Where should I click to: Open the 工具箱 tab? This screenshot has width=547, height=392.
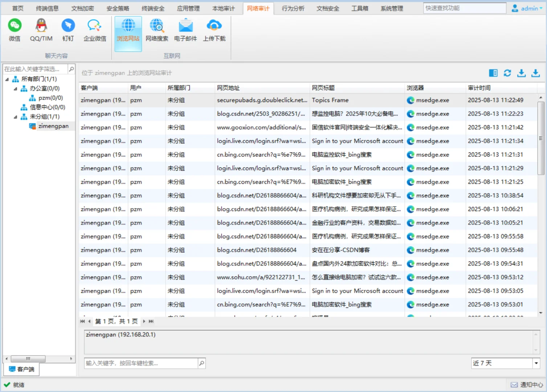tap(360, 8)
